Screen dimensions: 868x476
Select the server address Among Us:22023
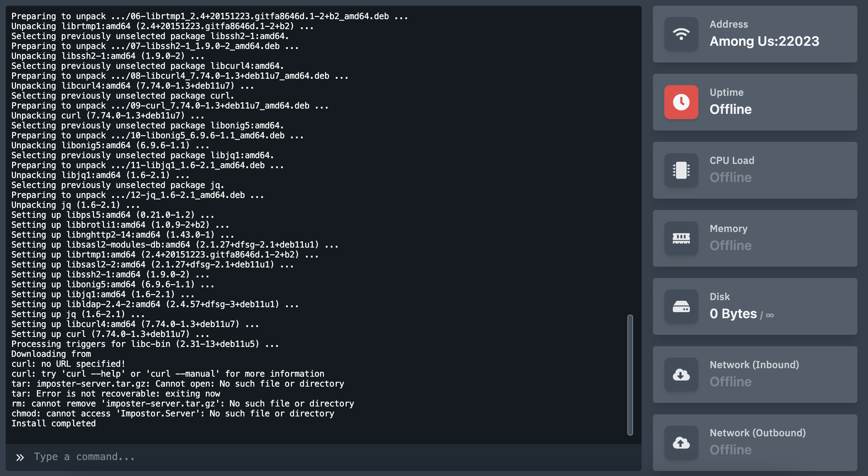tap(765, 41)
